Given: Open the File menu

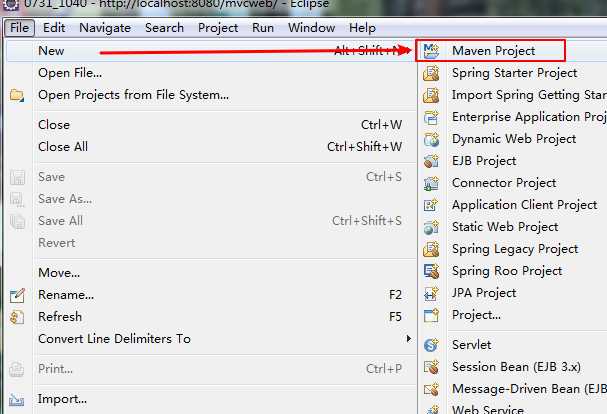Looking at the screenshot, I should [x=19, y=28].
